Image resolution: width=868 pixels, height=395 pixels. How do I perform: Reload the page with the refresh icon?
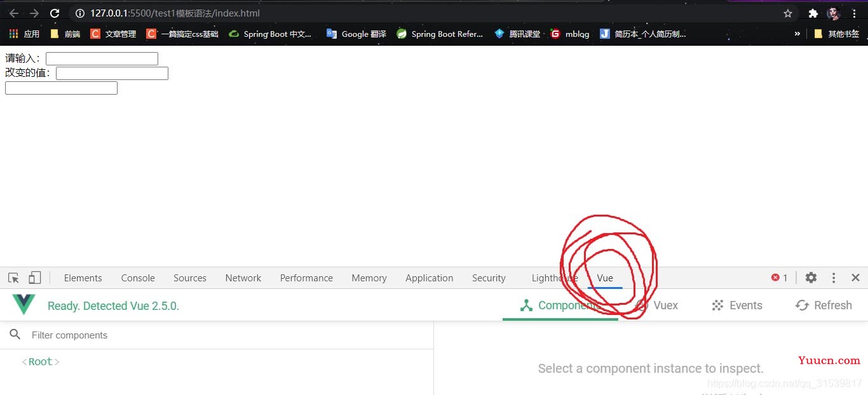(55, 13)
